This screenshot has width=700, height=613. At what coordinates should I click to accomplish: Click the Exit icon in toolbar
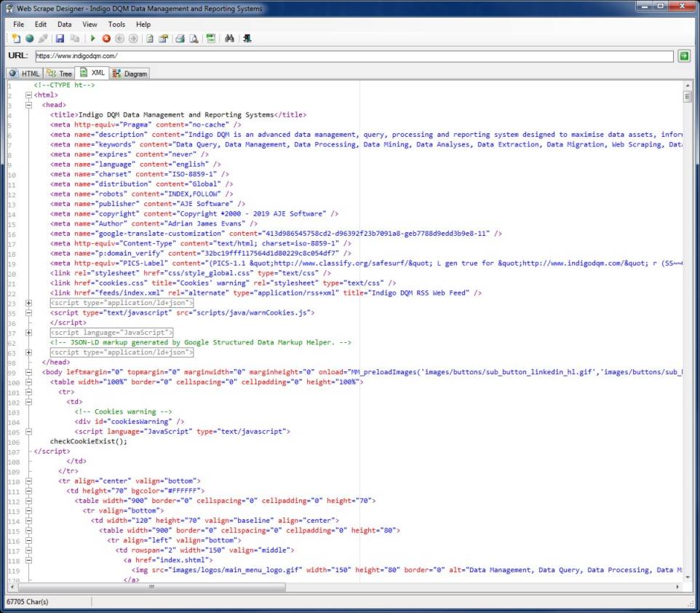(247, 39)
